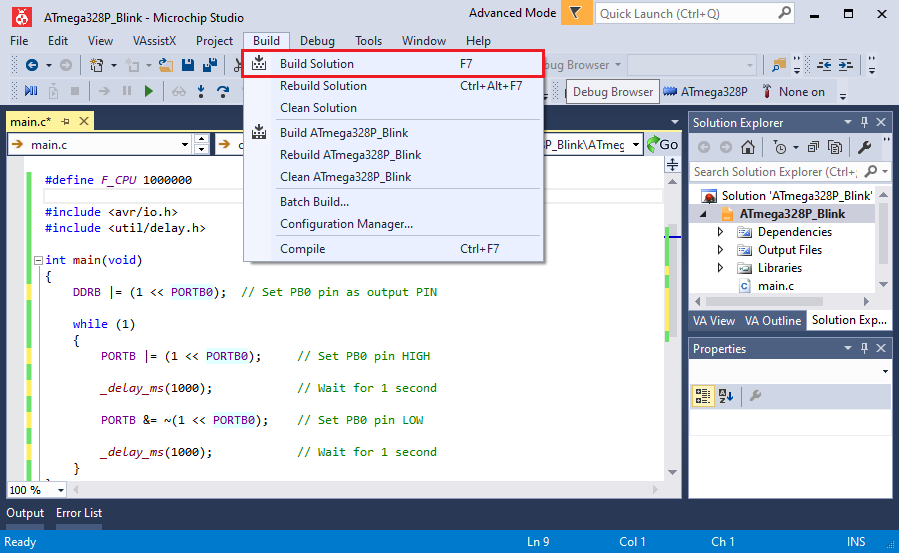Open Batch Build... dialog
This screenshot has height=553, width=899.
click(x=393, y=202)
